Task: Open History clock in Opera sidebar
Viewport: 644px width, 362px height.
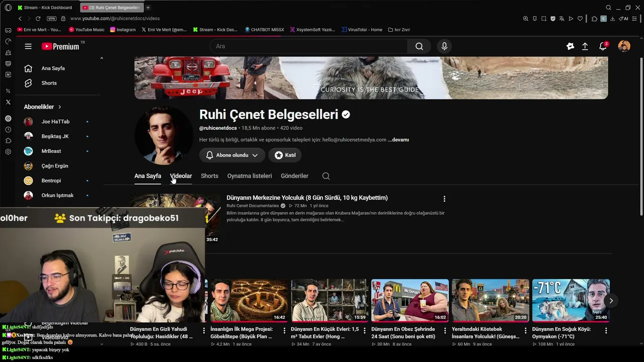Action: 8,130
